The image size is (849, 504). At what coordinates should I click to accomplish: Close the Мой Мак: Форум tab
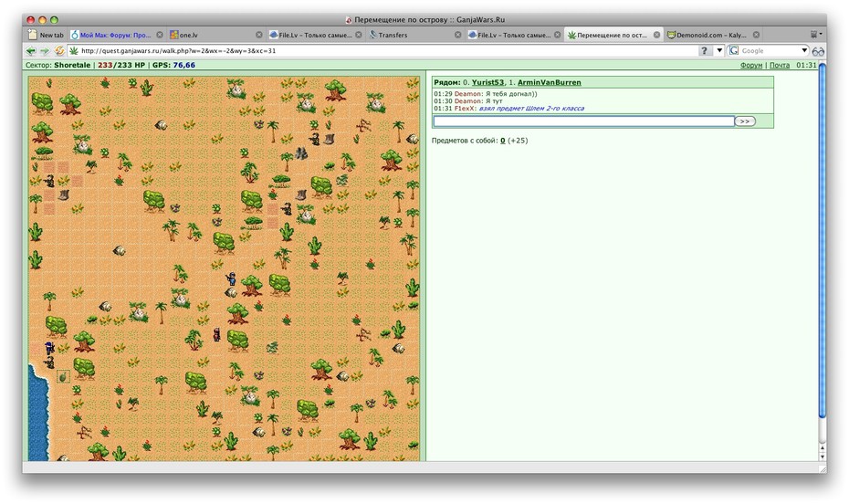(x=160, y=35)
